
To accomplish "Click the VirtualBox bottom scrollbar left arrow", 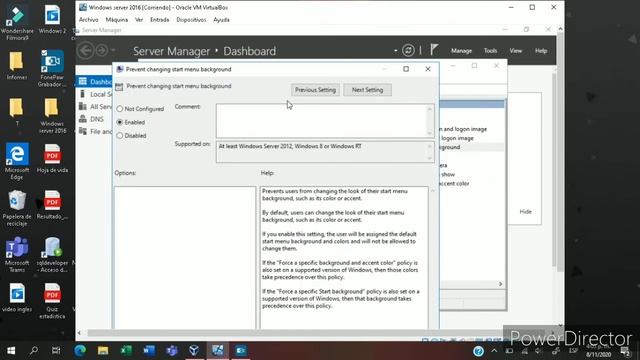I will pyautogui.click(x=79, y=333).
